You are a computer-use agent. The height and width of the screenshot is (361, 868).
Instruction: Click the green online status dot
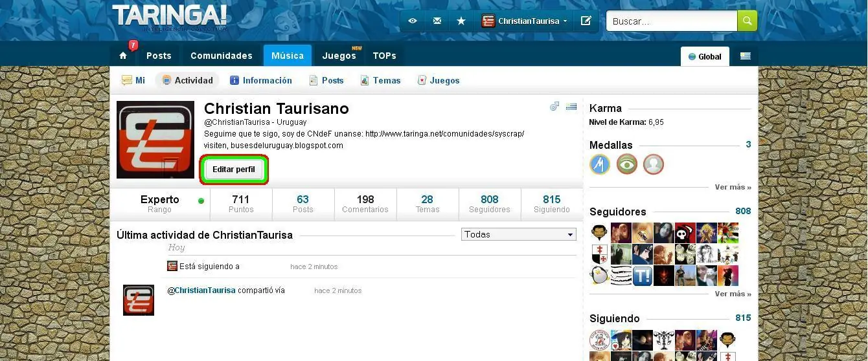pos(201,201)
